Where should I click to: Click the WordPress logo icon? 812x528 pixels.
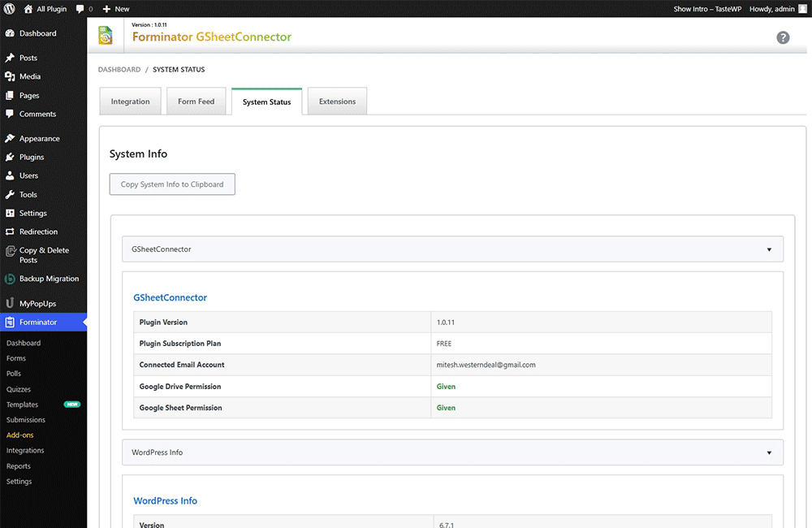[9, 9]
